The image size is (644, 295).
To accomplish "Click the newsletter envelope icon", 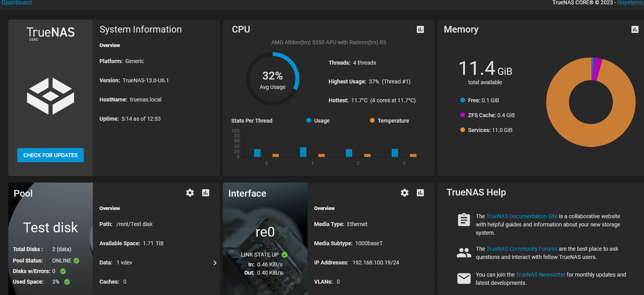I will click(464, 279).
